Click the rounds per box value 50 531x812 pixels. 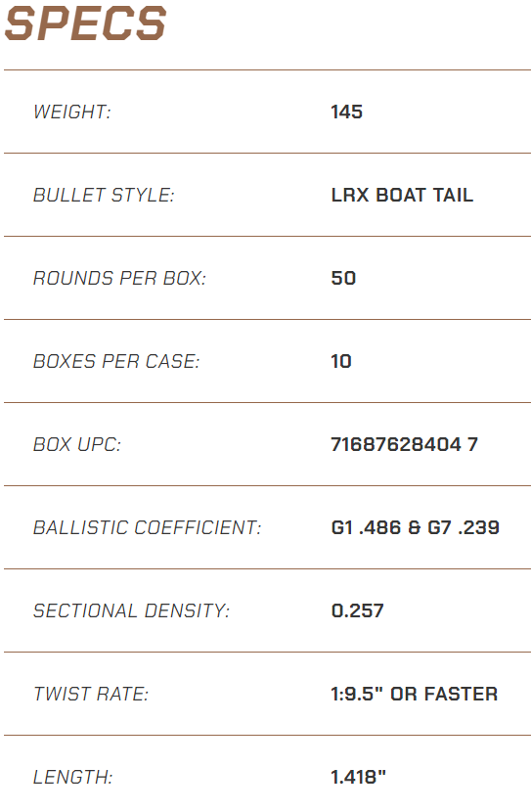click(343, 278)
